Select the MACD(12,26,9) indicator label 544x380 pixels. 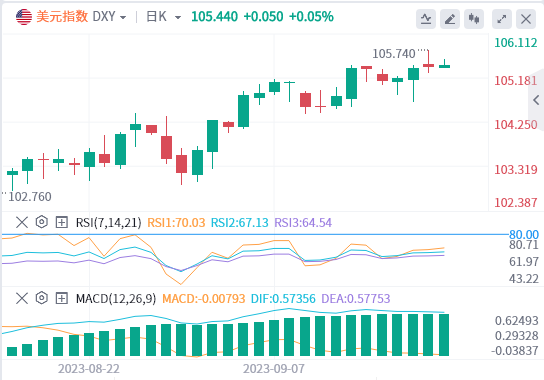point(116,298)
